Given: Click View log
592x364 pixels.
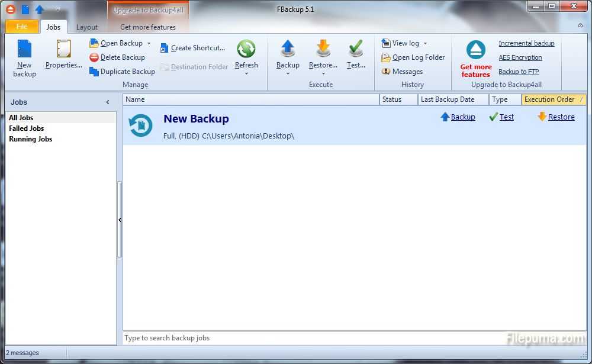Looking at the screenshot, I should click(400, 43).
